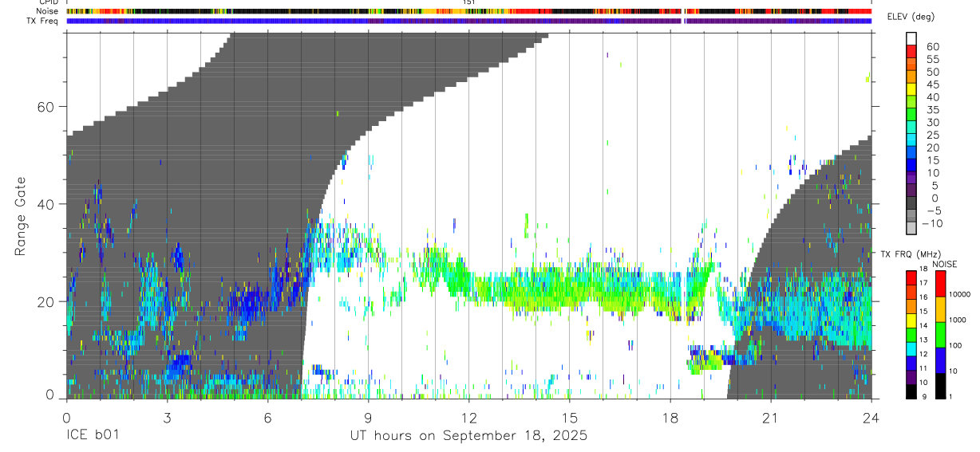Viewport: 980px width, 452px height.
Task: Click x-axis hour tick label 21
Action: point(770,418)
